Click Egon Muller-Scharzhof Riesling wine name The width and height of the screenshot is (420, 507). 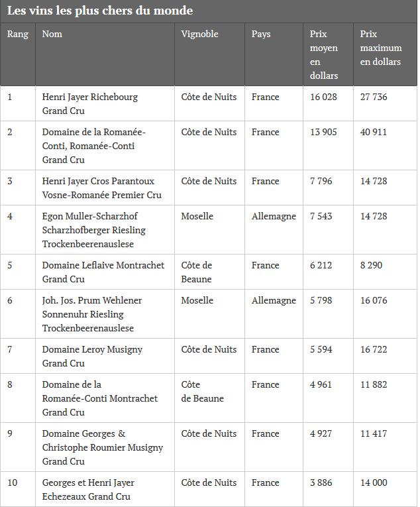pyautogui.click(x=94, y=230)
